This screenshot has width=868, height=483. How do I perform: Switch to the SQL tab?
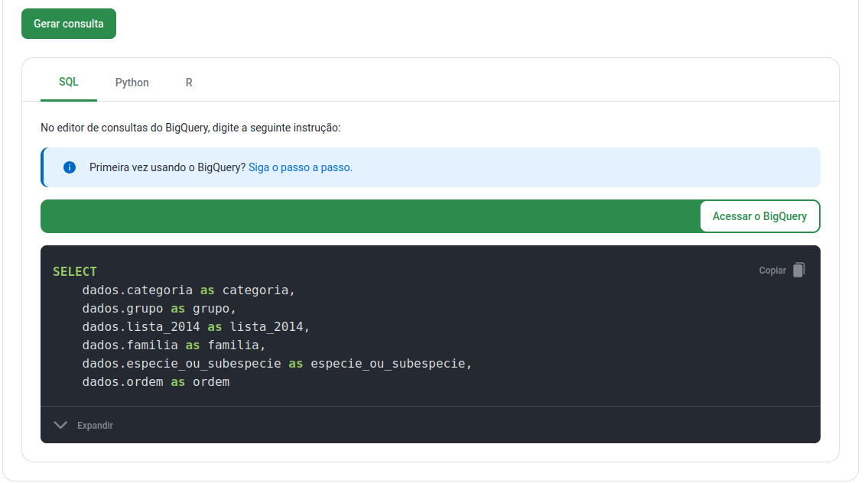[x=69, y=82]
